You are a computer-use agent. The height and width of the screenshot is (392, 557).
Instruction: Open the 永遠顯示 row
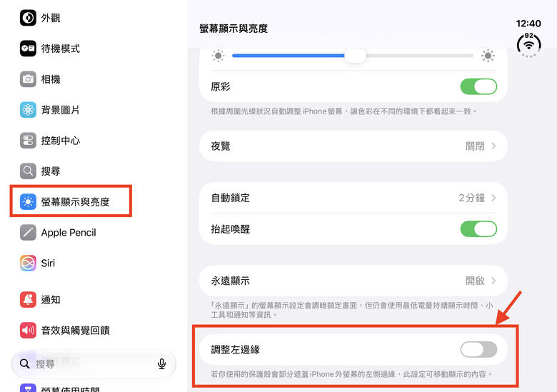tap(353, 281)
